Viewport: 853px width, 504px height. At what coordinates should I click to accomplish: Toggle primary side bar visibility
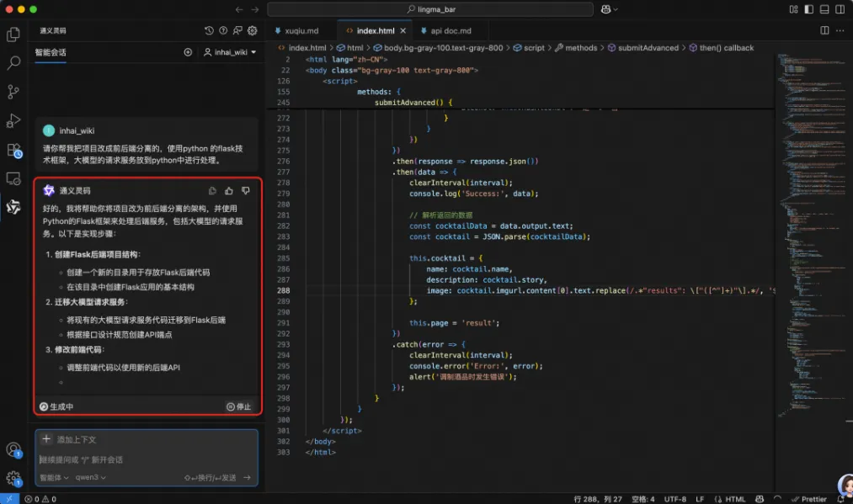pos(809,9)
